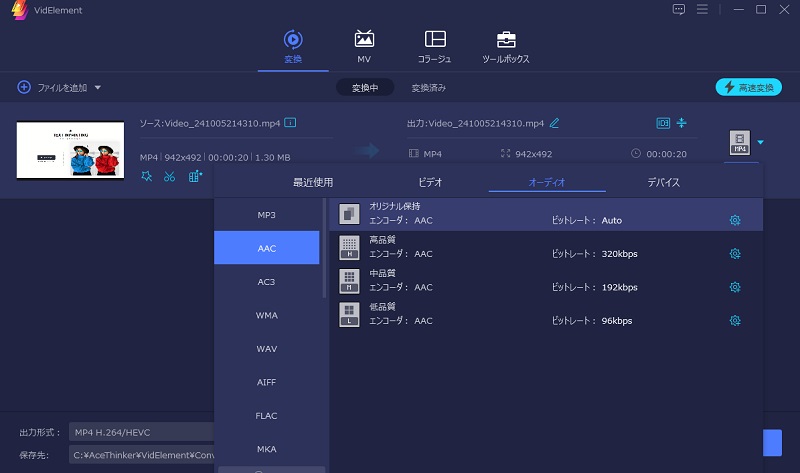Viewport: 800px width, 473px height.
Task: Expand the ファイルを追加 dropdown arrow
Action: point(97,88)
